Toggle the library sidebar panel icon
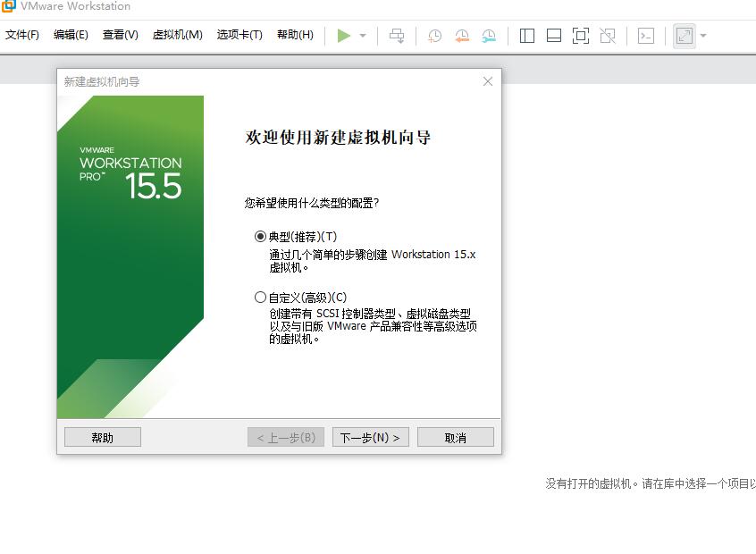The width and height of the screenshot is (756, 554). 527,36
